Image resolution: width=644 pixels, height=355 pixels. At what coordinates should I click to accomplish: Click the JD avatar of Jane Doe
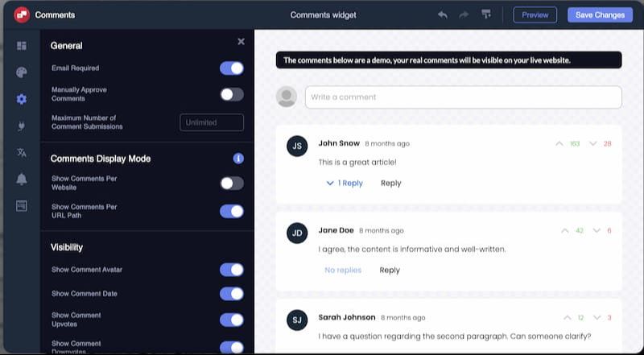tap(297, 233)
